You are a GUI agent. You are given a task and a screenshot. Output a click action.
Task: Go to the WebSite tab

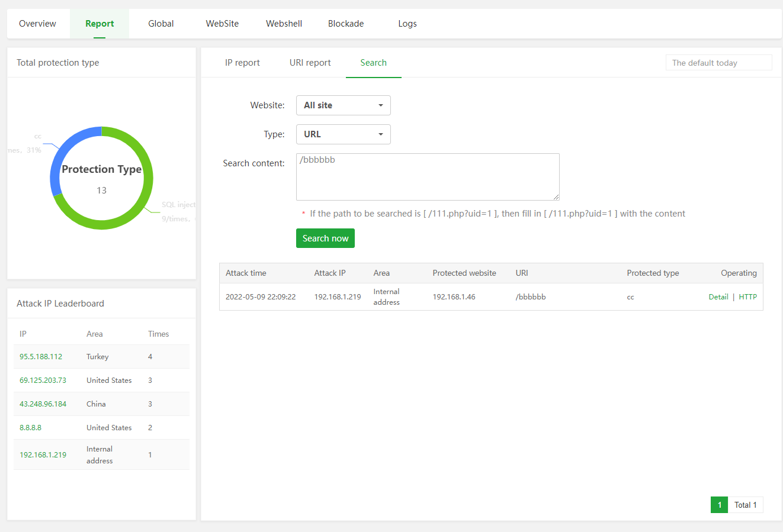coord(222,24)
